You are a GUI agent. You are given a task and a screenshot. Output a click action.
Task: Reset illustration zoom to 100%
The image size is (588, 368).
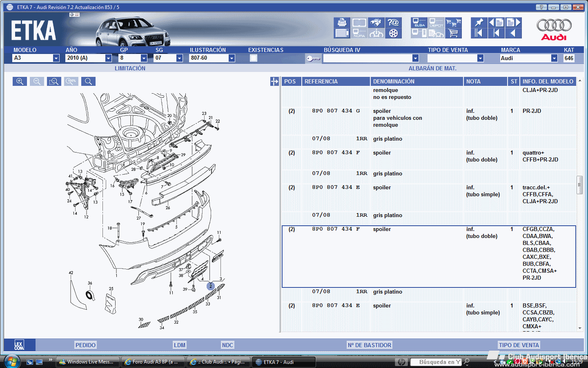tap(71, 81)
